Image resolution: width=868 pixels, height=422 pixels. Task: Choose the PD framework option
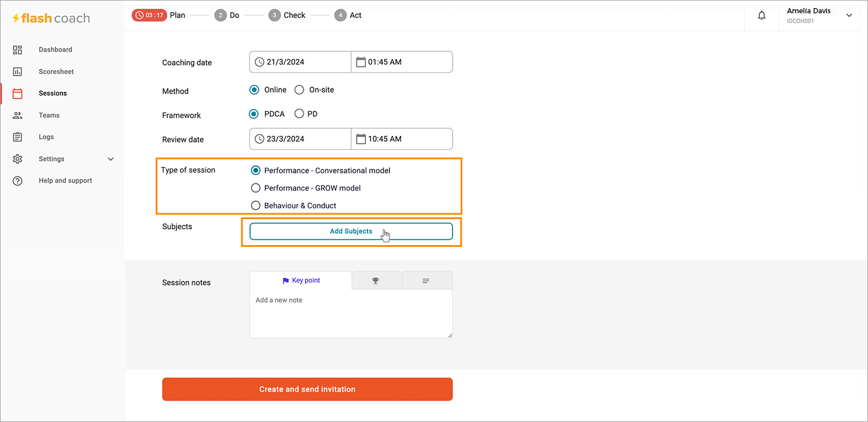pos(299,114)
